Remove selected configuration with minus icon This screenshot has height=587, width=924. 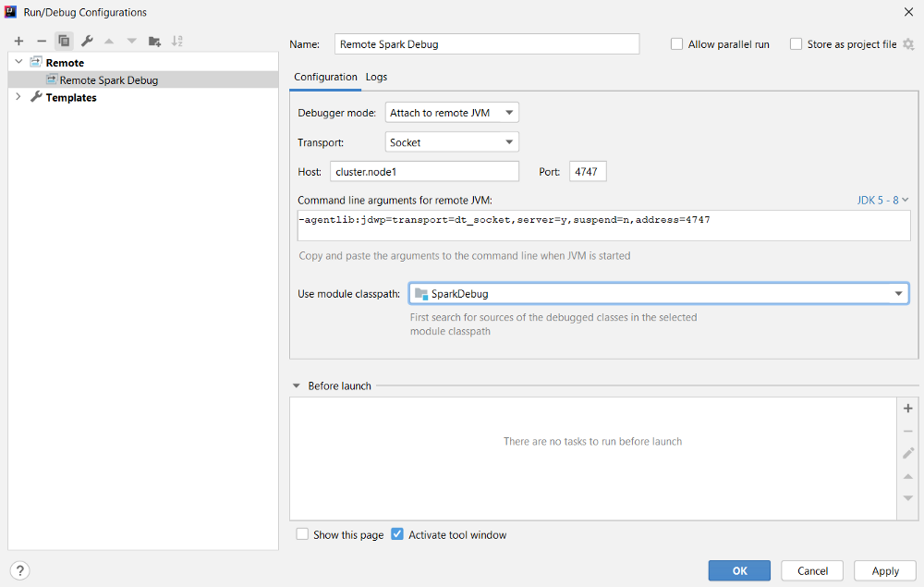click(42, 41)
